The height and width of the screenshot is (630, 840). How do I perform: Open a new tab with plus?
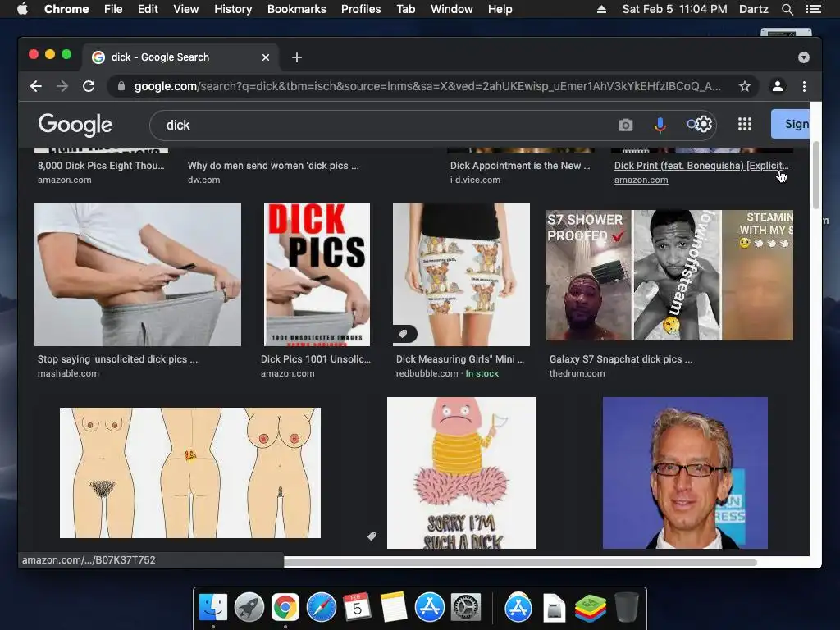(297, 57)
